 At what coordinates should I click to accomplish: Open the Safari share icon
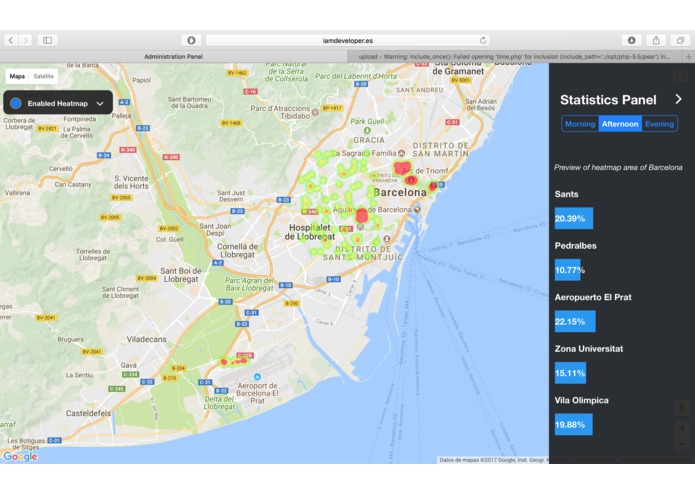tap(656, 40)
